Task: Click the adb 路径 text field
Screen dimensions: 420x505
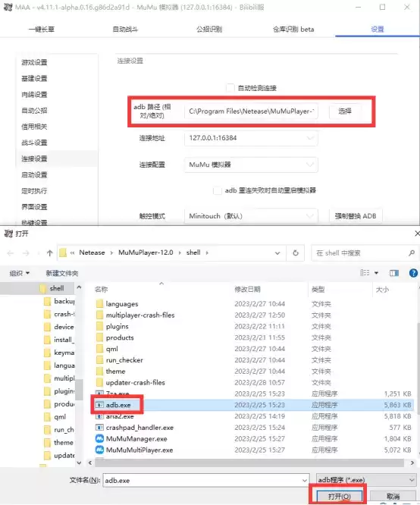Action: [251, 111]
